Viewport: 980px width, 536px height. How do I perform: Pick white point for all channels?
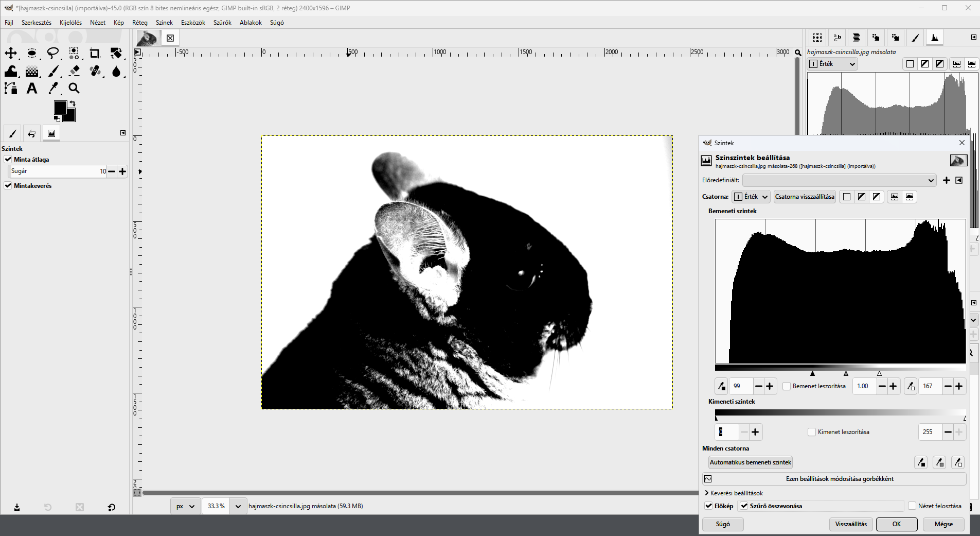(x=958, y=462)
